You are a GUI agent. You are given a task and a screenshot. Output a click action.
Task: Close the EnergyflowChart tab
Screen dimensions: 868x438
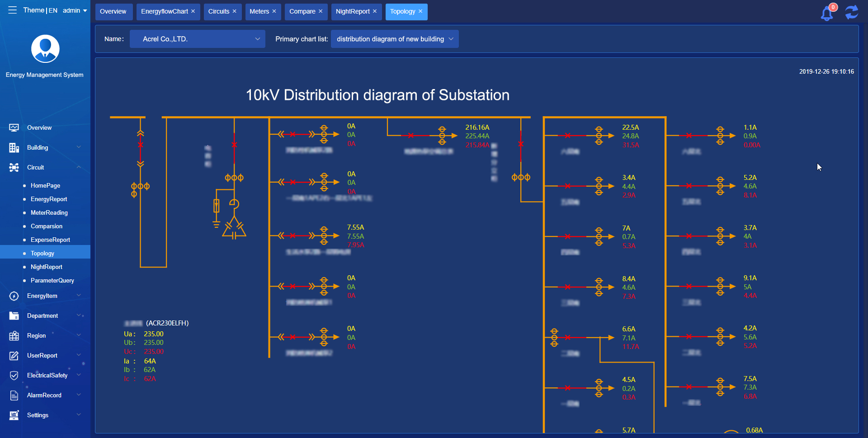click(x=193, y=11)
